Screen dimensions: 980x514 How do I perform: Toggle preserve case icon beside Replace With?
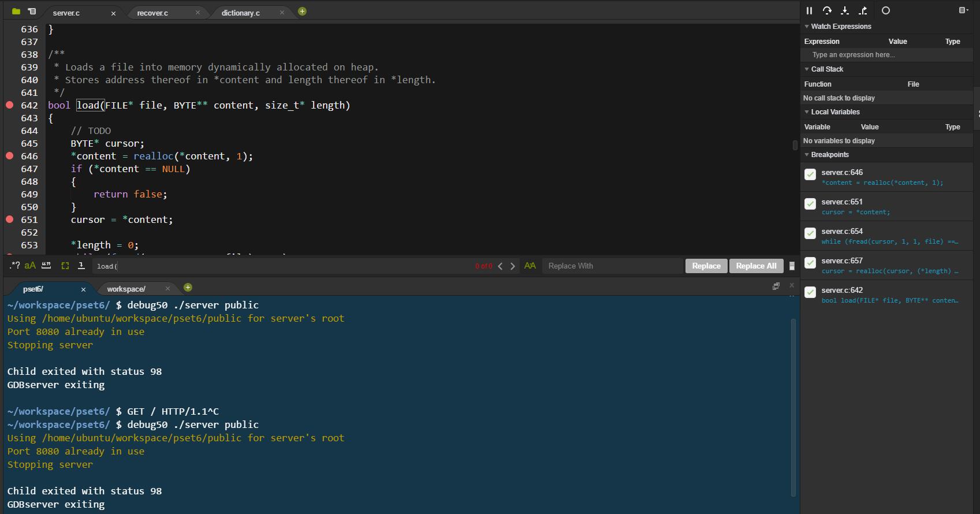tap(530, 266)
